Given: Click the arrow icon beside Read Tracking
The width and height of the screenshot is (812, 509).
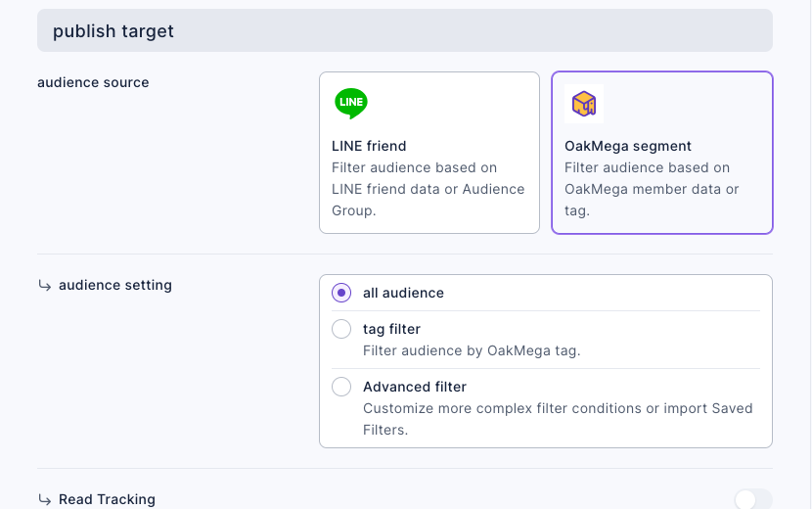Looking at the screenshot, I should tap(45, 499).
